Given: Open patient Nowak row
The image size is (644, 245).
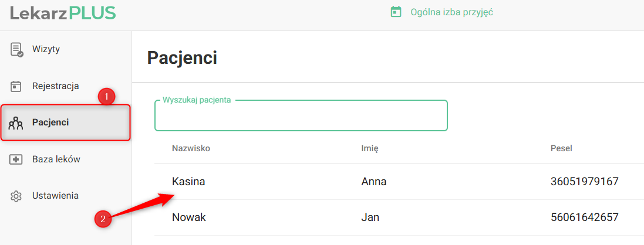Looking at the screenshot, I should [188, 217].
